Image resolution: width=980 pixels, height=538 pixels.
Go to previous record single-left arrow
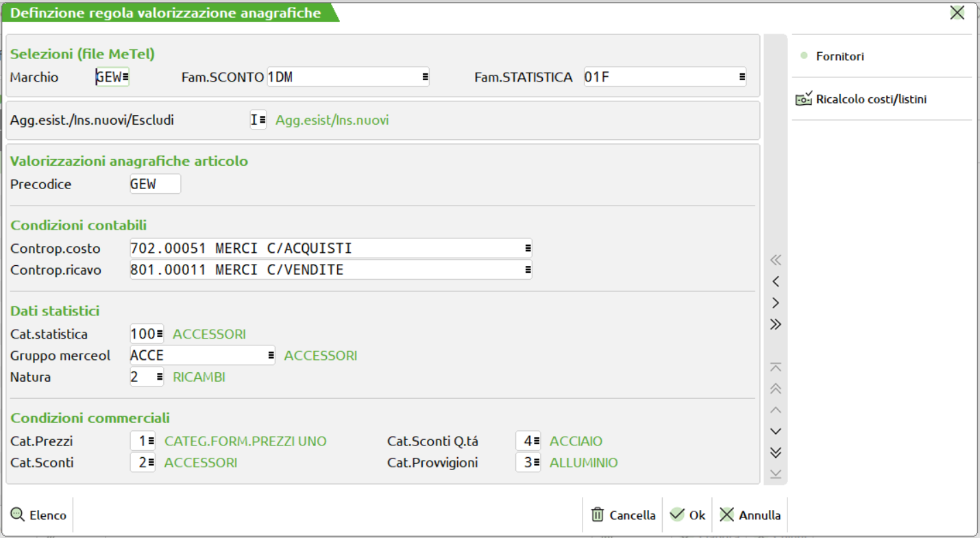point(775,282)
